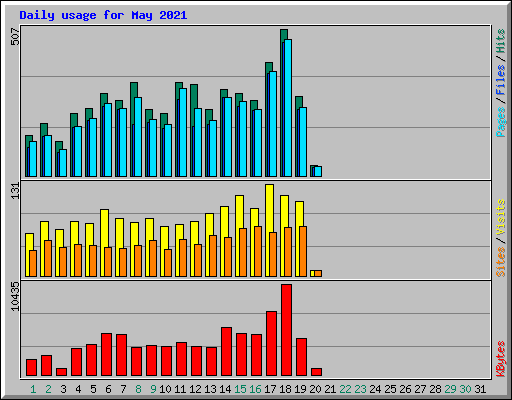Click day 31 on the date axis
This screenshot has height=400, width=512.
480,389
